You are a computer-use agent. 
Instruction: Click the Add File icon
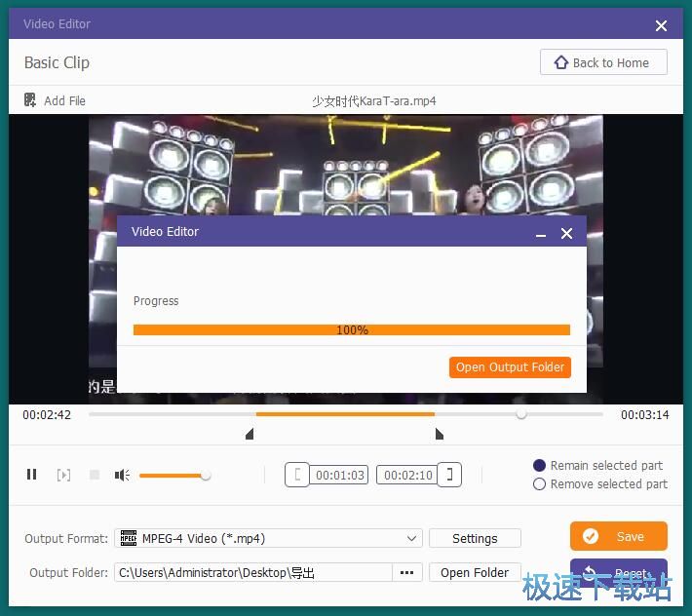pos(29,100)
